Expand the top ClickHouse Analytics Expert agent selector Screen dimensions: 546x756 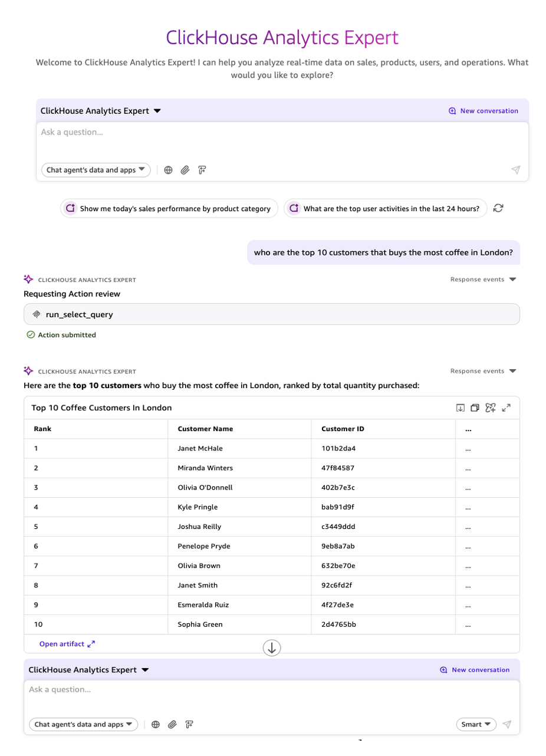101,111
